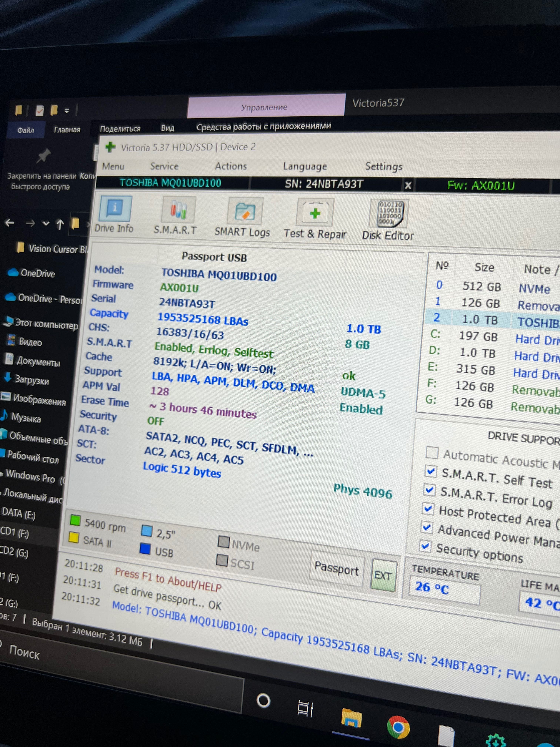Open the Language menu
The image size is (560, 747).
click(305, 167)
